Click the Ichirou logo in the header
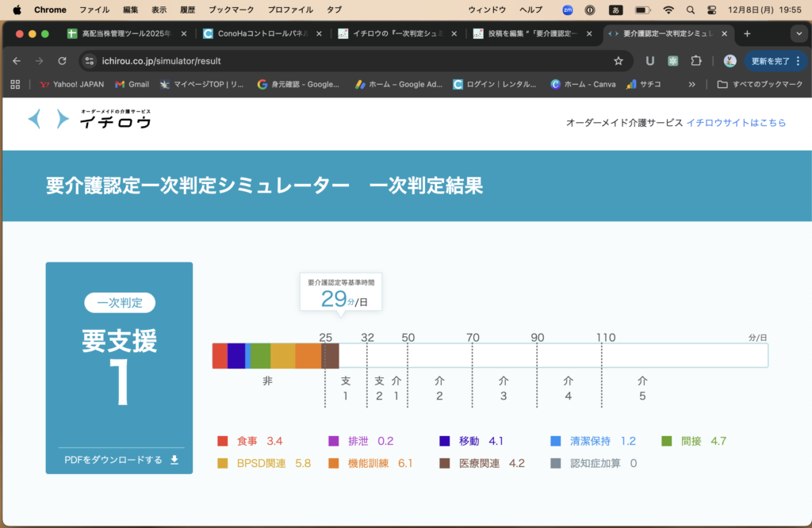812x528 pixels. coord(89,119)
